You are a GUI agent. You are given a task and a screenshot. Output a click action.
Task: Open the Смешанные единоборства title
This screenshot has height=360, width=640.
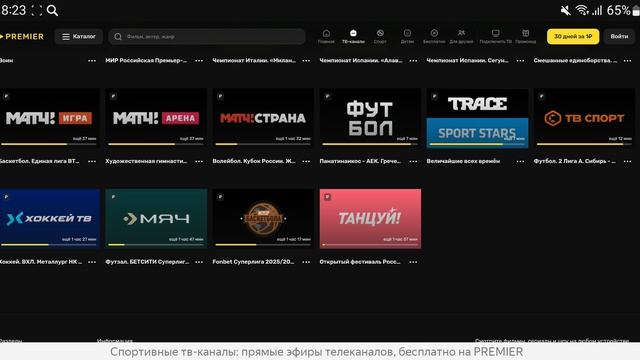575,60
